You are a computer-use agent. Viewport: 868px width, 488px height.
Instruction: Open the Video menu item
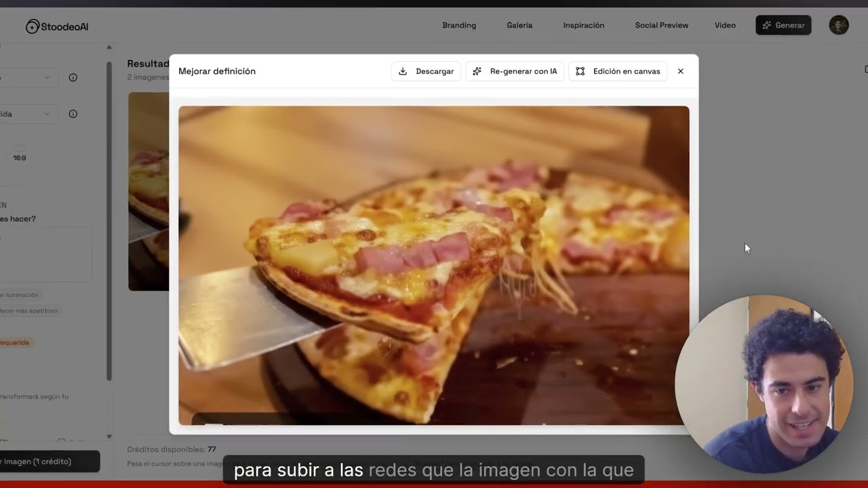(x=725, y=25)
